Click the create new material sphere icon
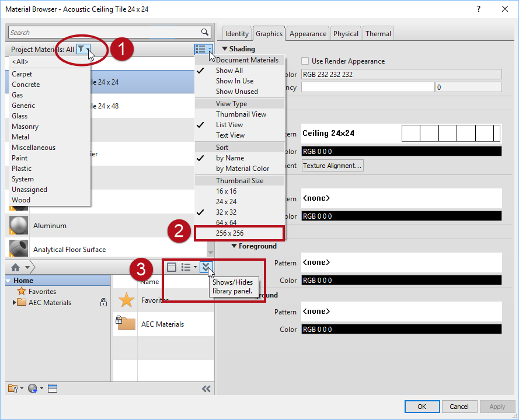Image resolution: width=519 pixels, height=420 pixels. (x=33, y=388)
